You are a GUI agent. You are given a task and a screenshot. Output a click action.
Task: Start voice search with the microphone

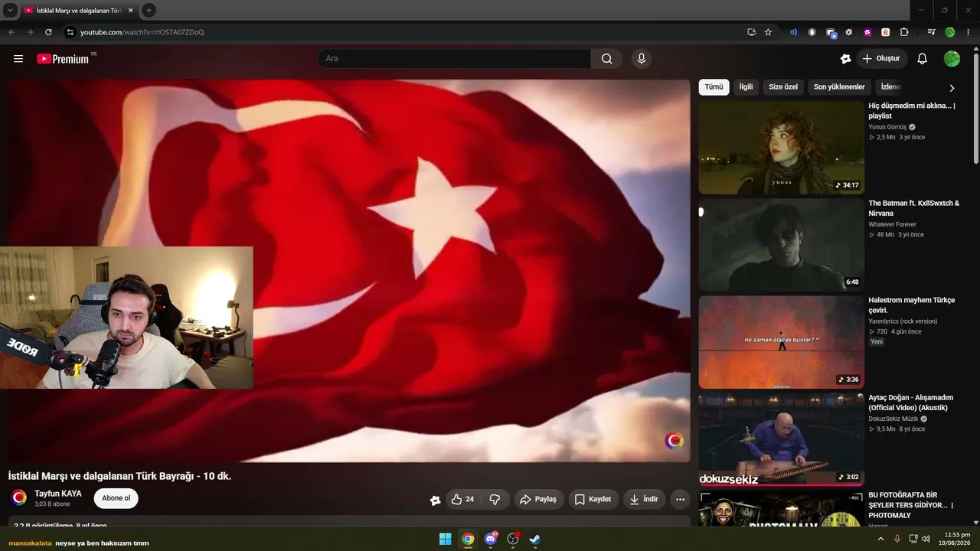click(x=642, y=59)
